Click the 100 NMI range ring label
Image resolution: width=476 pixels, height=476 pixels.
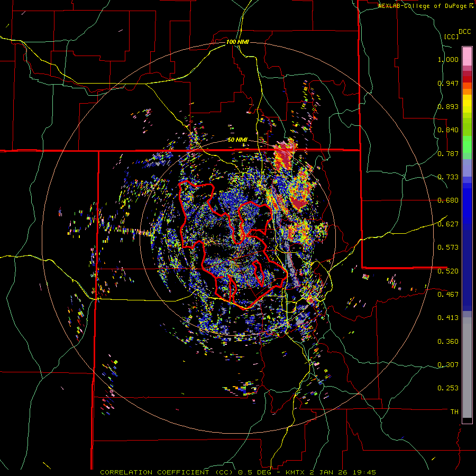pos(237,42)
